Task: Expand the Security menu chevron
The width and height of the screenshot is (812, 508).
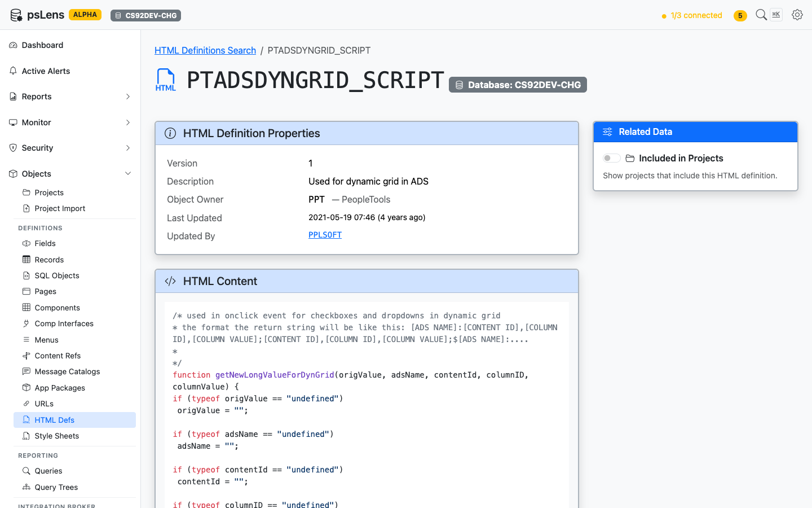Action: tap(128, 148)
